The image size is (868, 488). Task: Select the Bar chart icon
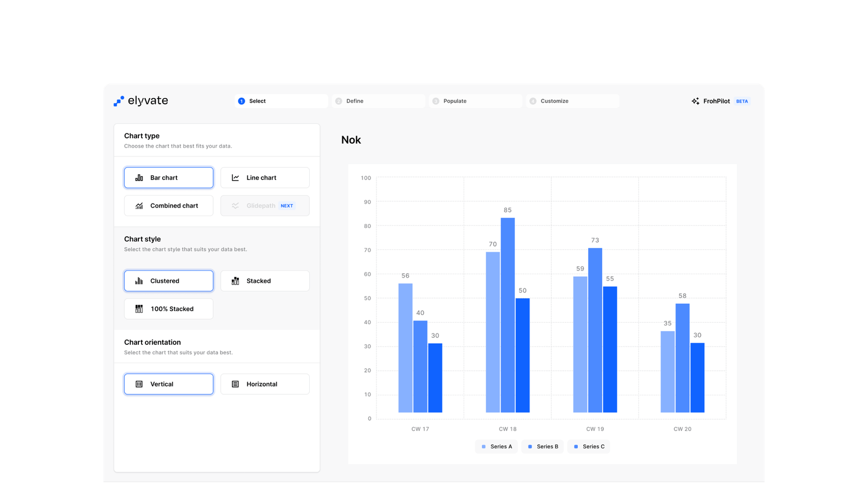tap(139, 177)
